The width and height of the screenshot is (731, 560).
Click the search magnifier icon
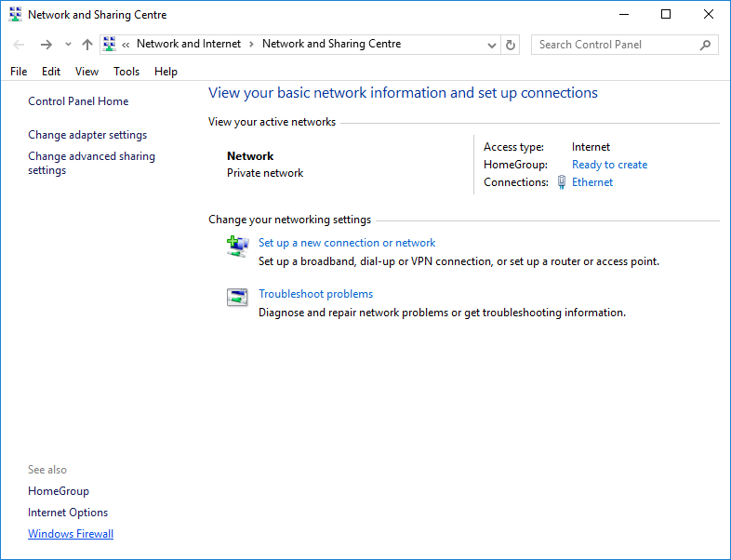pos(706,45)
